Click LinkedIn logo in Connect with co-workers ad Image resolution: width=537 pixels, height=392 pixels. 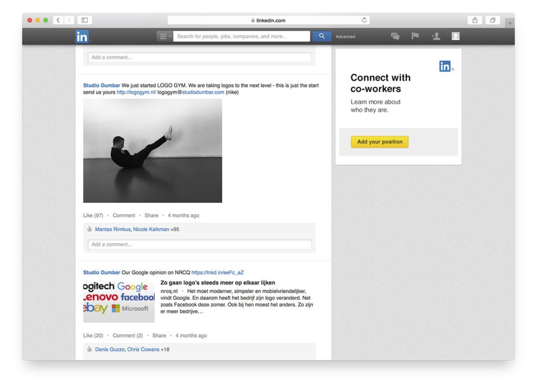(445, 66)
